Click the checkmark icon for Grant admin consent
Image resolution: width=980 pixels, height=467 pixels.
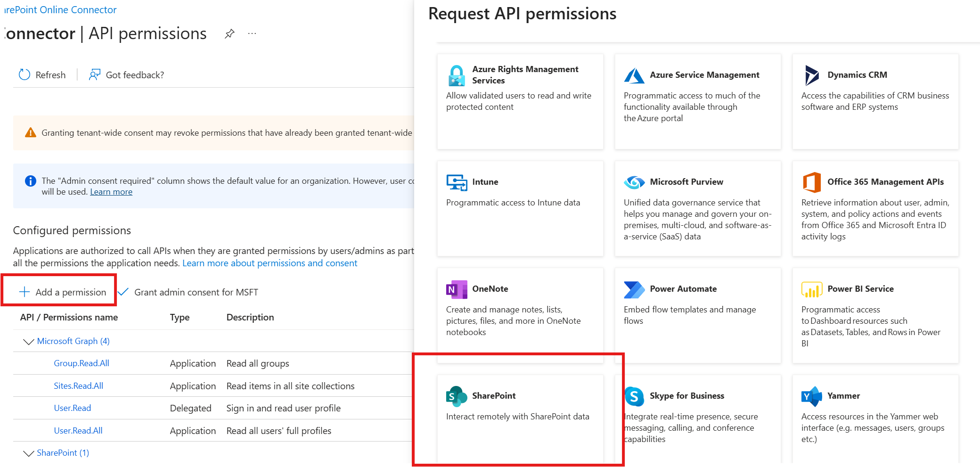[123, 292]
